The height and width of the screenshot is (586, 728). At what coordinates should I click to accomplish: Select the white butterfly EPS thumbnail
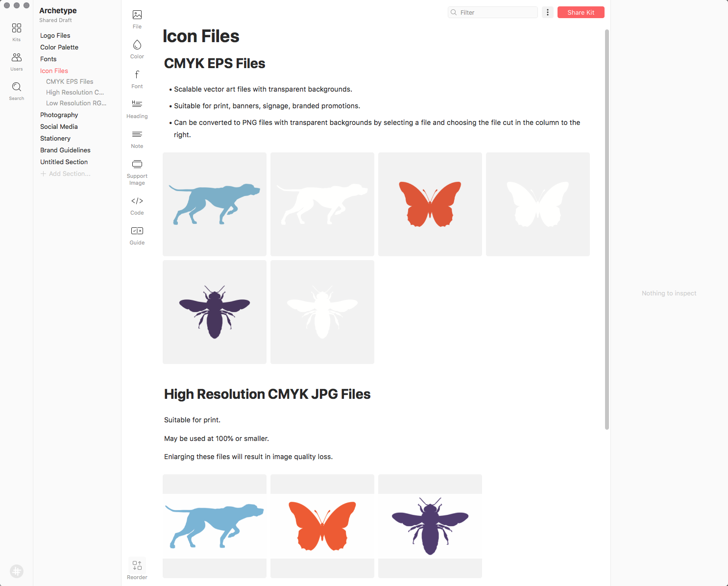pos(538,204)
